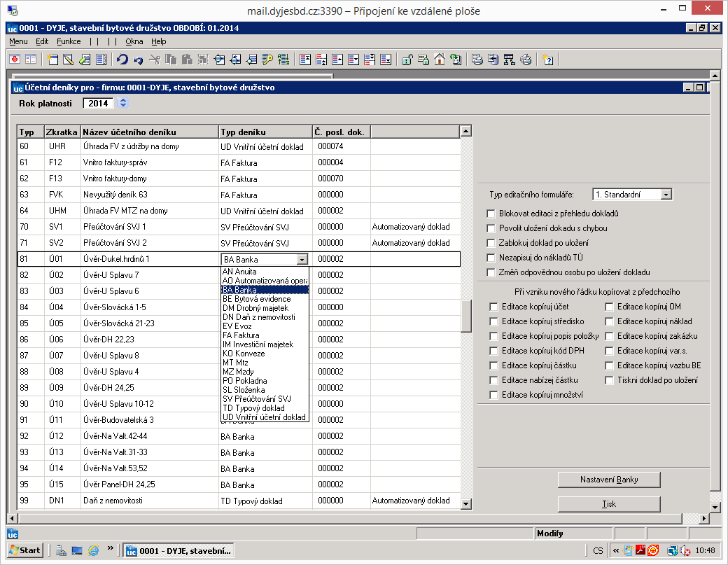
Task: Open the Okna menu
Action: pos(134,41)
